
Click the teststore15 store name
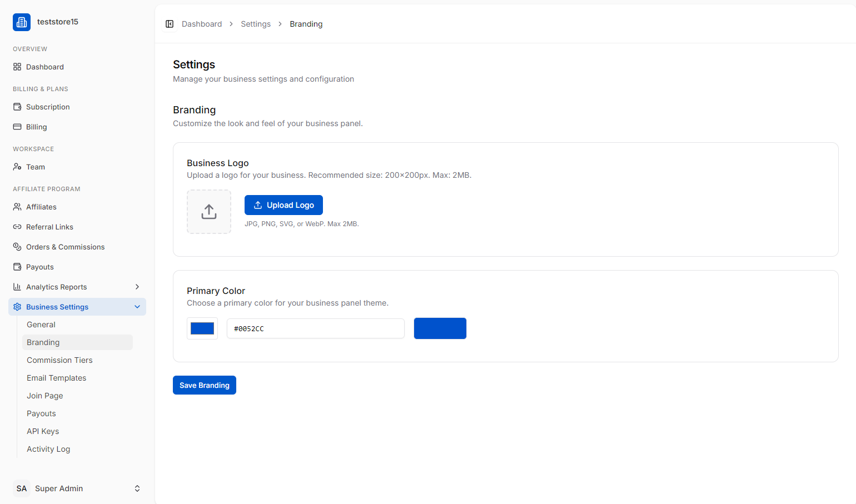pos(58,22)
